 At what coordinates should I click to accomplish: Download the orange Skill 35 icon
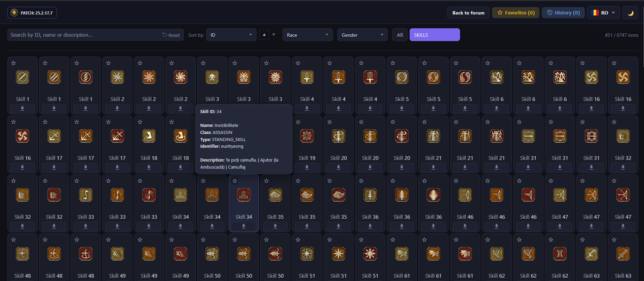point(307,226)
